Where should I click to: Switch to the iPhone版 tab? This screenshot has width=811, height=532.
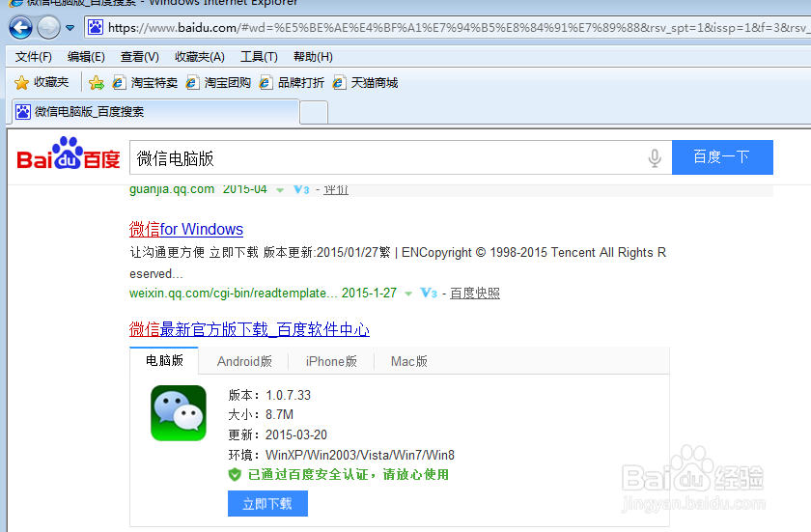(x=331, y=361)
